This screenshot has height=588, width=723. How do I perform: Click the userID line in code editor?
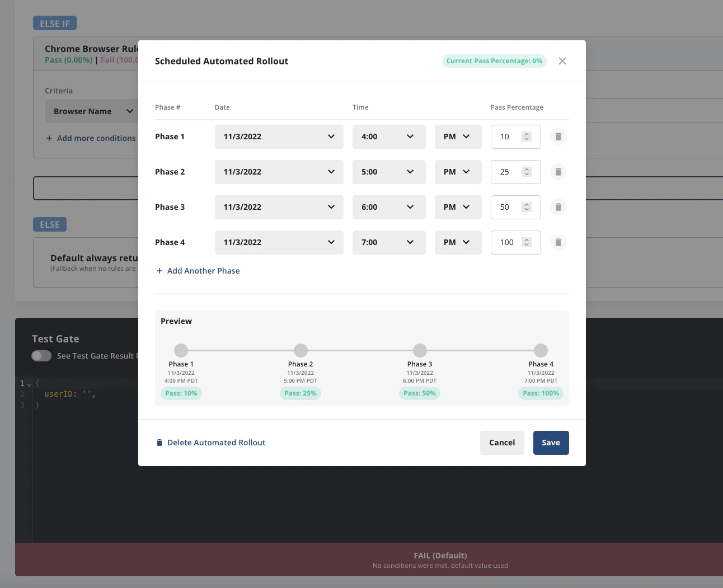coord(70,394)
